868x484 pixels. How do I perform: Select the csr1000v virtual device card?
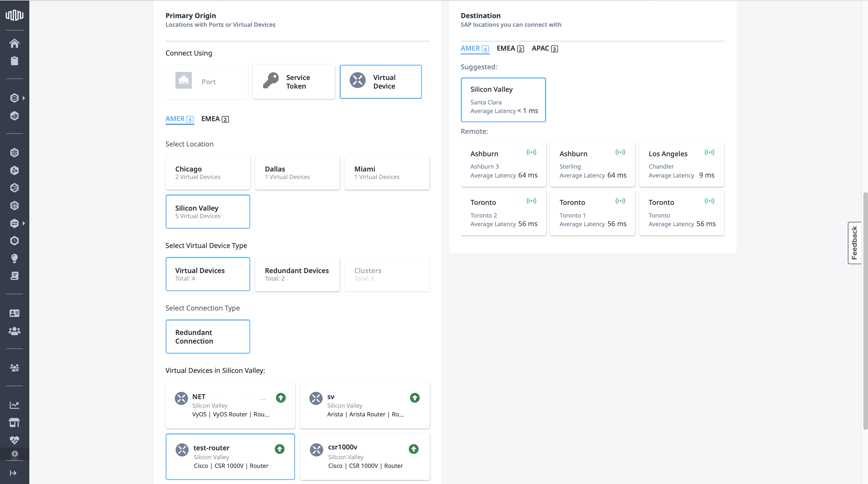(365, 456)
